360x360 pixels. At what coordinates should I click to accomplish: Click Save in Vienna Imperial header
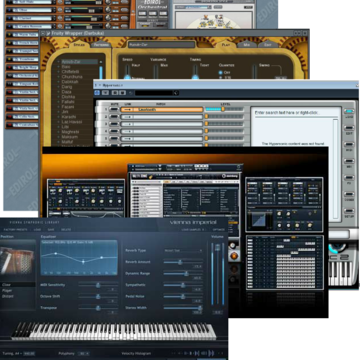(51, 230)
